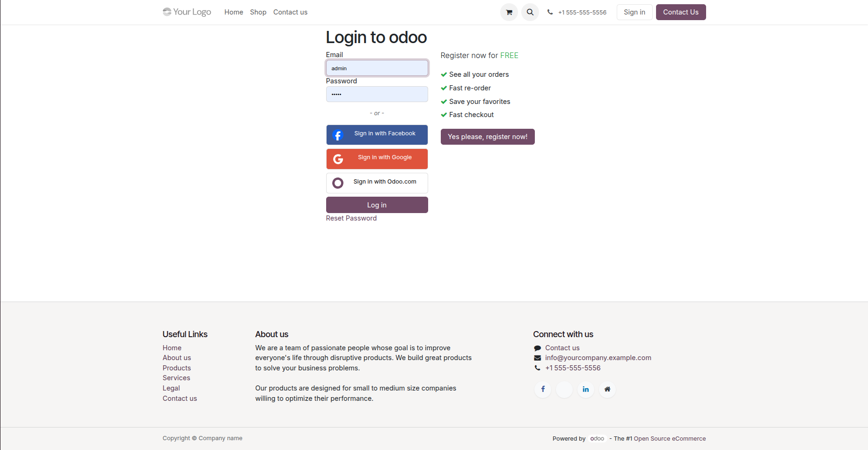The image size is (868, 450).
Task: Click the 'Register now for FREE' text
Action: pyautogui.click(x=479, y=55)
